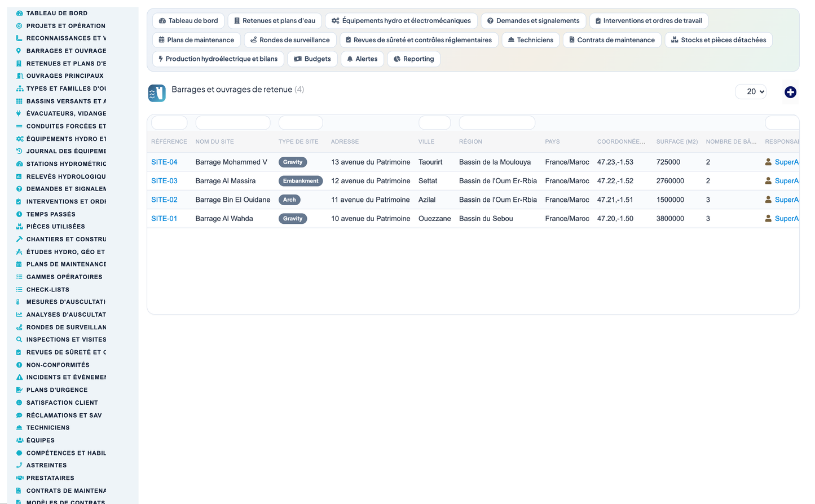Image resolution: width=815 pixels, height=504 pixels.
Task: Open the Reporting tab
Action: point(413,59)
